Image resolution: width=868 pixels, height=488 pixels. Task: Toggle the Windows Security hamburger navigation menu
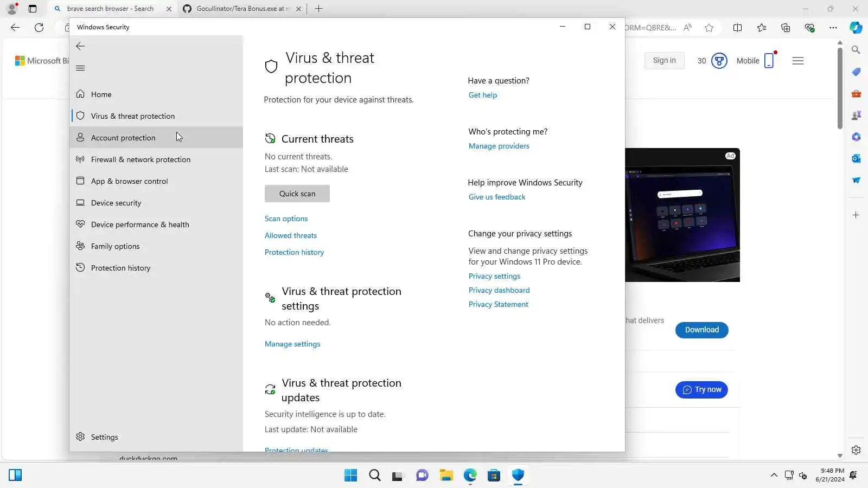pos(80,68)
